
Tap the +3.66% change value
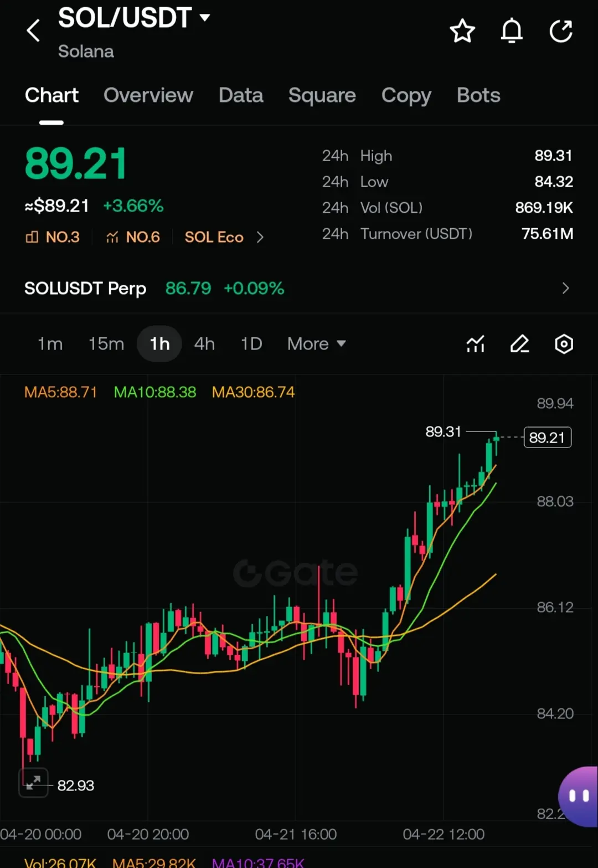point(133,206)
